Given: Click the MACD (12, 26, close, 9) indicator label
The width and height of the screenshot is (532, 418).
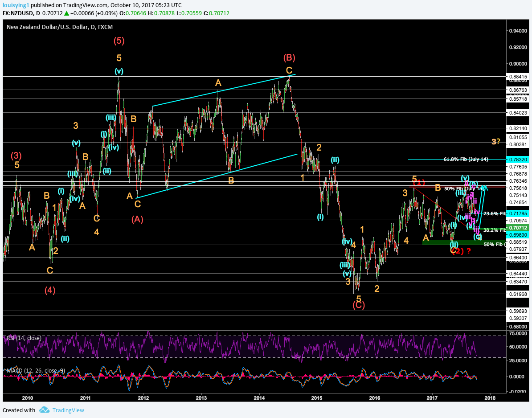Looking at the screenshot, I should pyautogui.click(x=36, y=370).
